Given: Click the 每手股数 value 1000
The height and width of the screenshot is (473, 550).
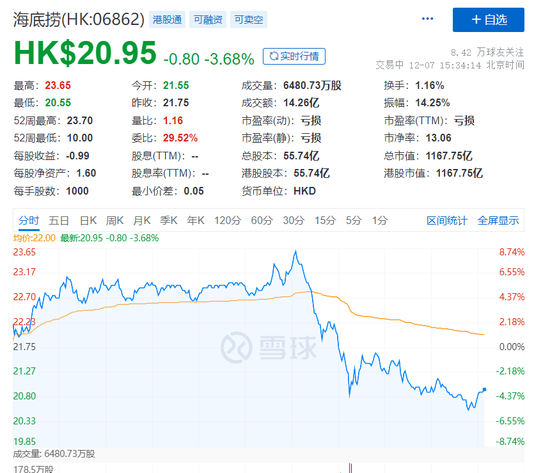Looking at the screenshot, I should tap(77, 191).
